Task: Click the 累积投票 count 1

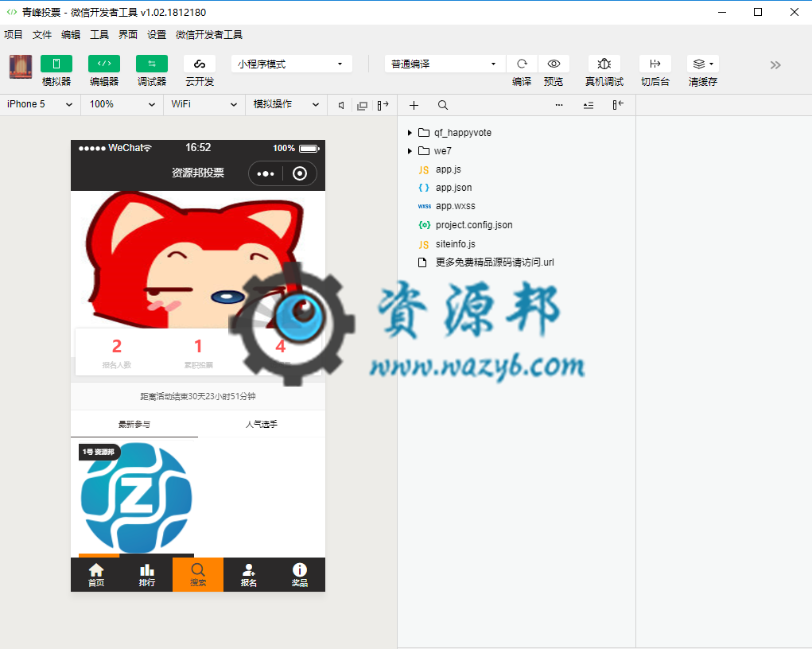Action: [x=198, y=346]
